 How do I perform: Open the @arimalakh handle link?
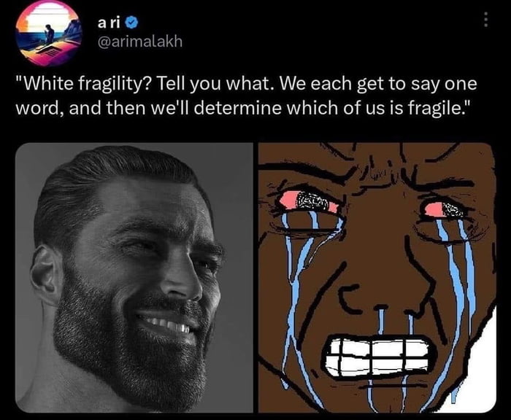(140, 42)
